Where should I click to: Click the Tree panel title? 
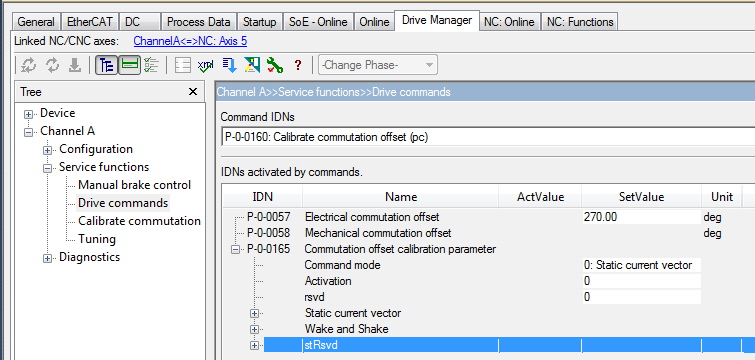point(31,92)
